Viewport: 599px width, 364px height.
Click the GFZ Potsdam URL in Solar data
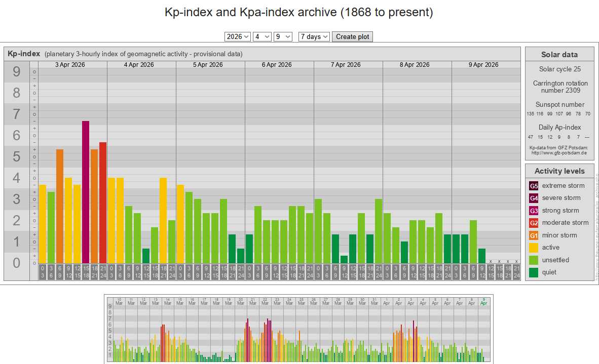[559, 153]
